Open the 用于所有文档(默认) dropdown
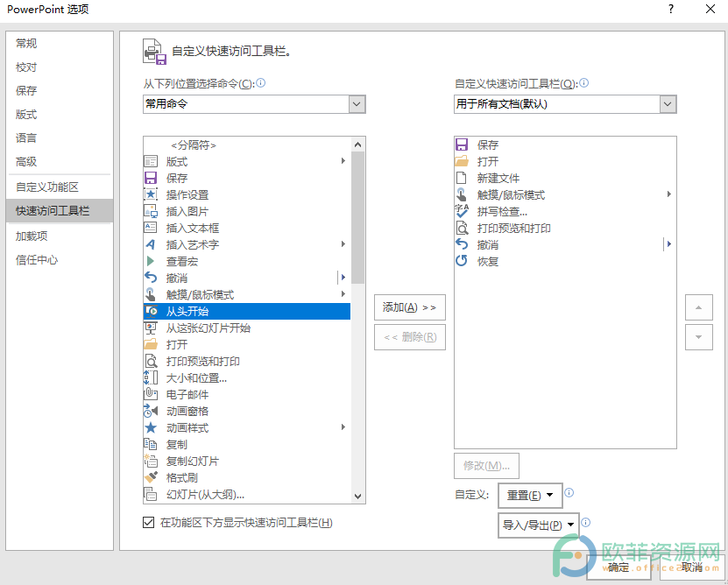 tap(668, 104)
